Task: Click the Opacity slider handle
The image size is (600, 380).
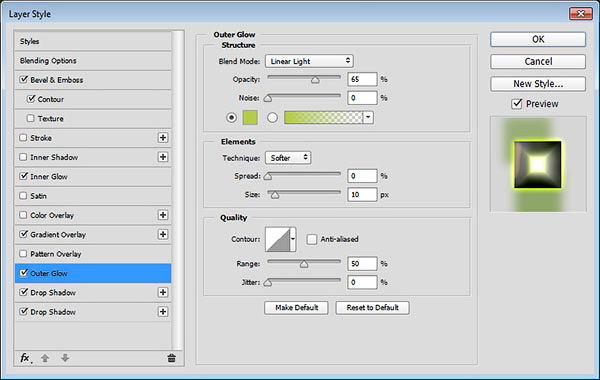Action: (x=315, y=80)
